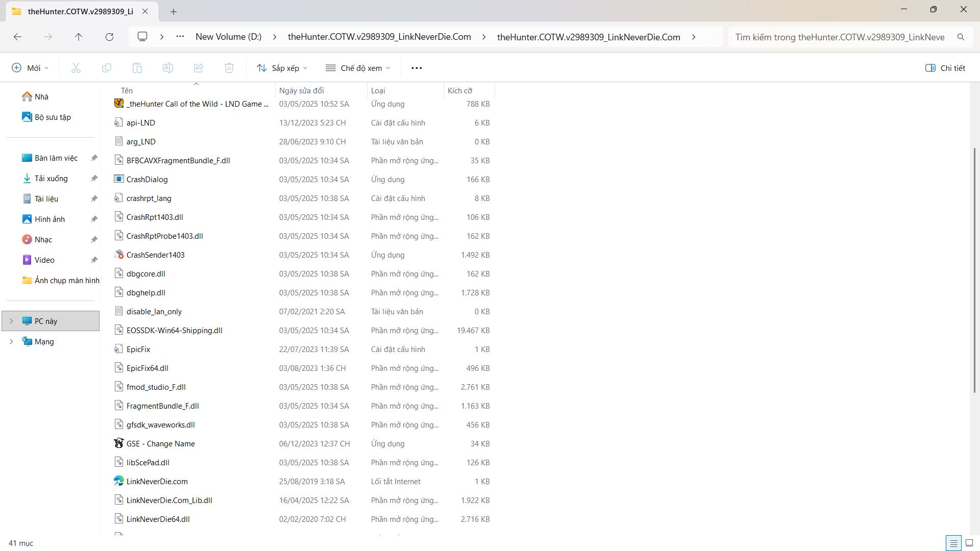Sort by Ngày sửa đổi column header
The image size is (980, 551).
click(301, 90)
